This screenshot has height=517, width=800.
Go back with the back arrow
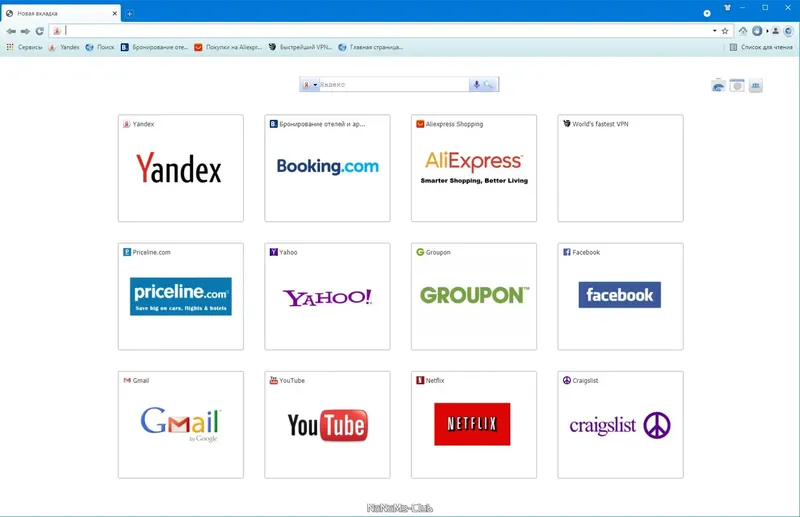[11, 31]
